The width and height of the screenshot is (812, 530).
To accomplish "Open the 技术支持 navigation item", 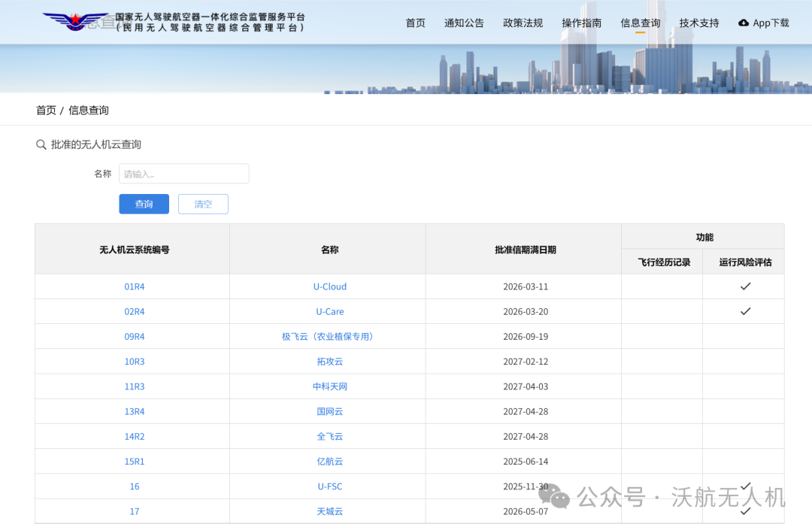I will 698,23.
